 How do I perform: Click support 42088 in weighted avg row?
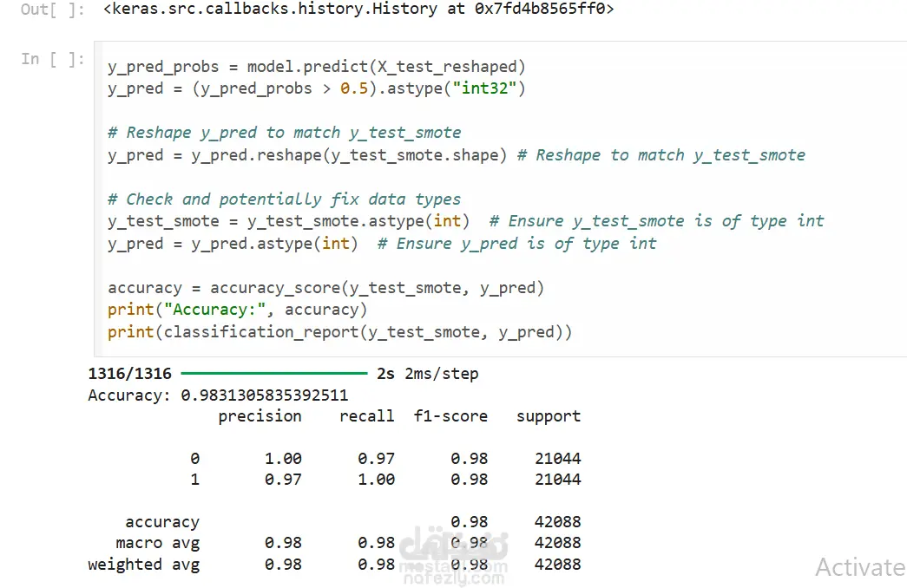(557, 565)
